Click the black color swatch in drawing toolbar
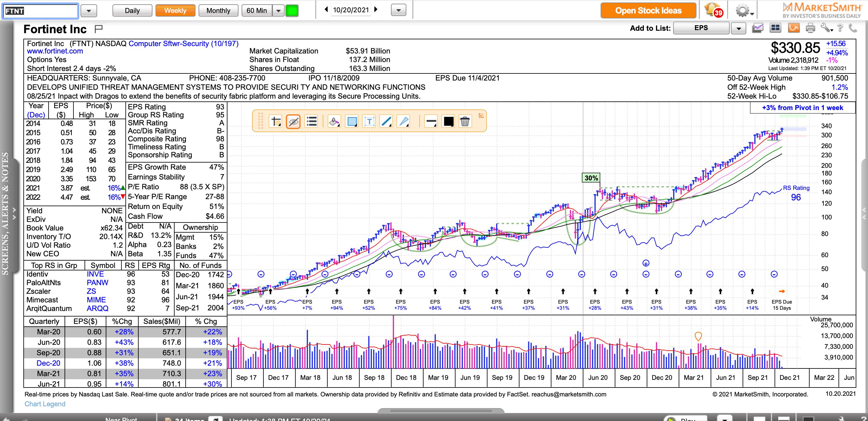868x421 pixels. (x=448, y=121)
